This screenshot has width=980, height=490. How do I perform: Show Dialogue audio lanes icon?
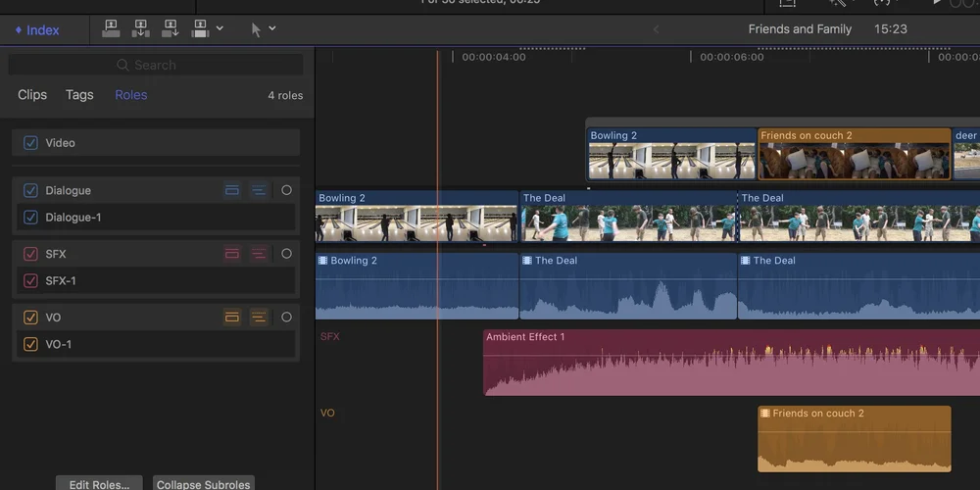point(232,191)
